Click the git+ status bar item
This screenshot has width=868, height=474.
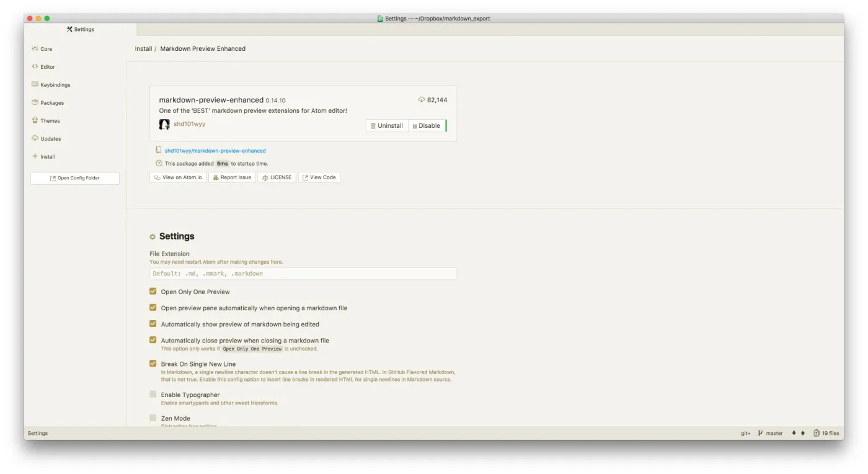[x=746, y=434]
